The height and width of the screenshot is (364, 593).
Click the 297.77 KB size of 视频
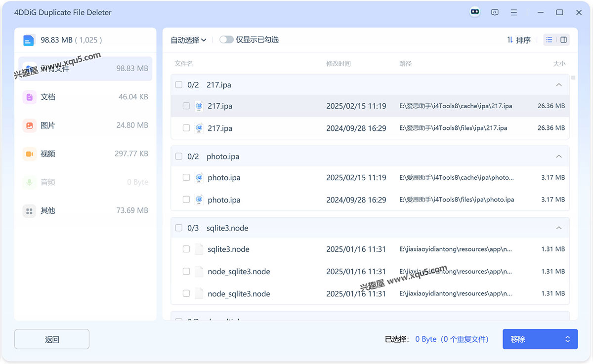click(x=131, y=154)
